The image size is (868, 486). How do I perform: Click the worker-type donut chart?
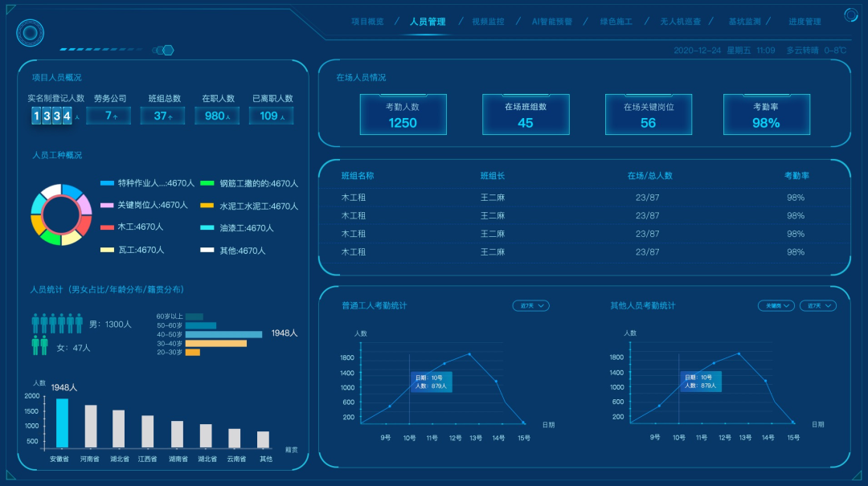pyautogui.click(x=61, y=214)
